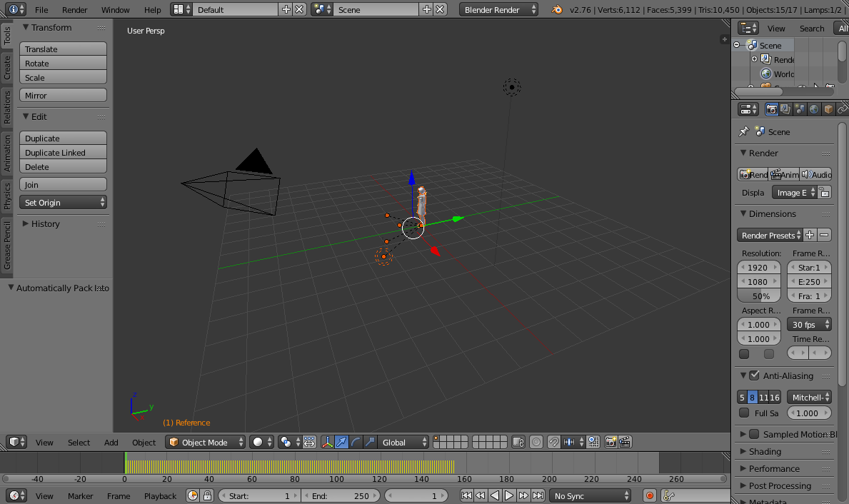The width and height of the screenshot is (849, 504).
Task: Open the 30 fps frame rate dropdown
Action: pos(810,324)
